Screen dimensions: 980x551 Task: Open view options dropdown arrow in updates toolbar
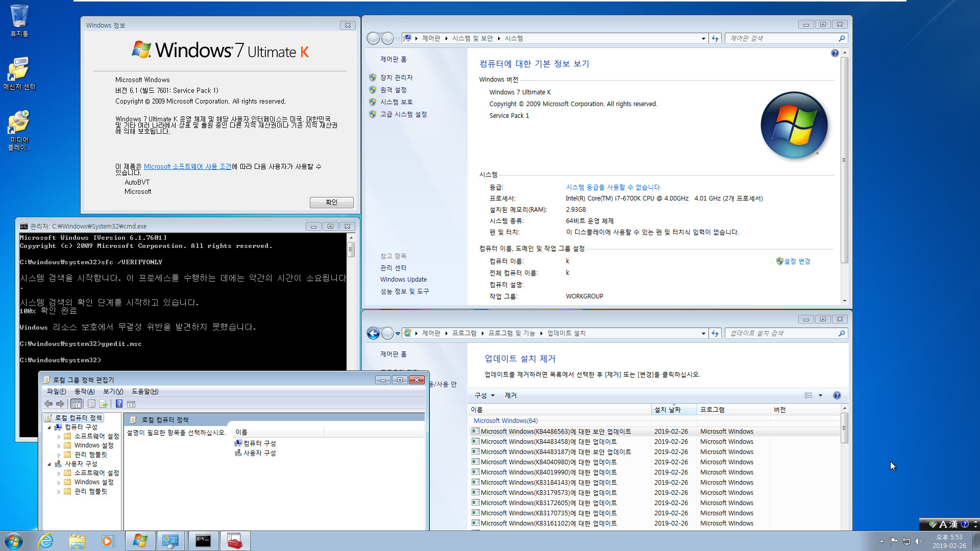[820, 395]
